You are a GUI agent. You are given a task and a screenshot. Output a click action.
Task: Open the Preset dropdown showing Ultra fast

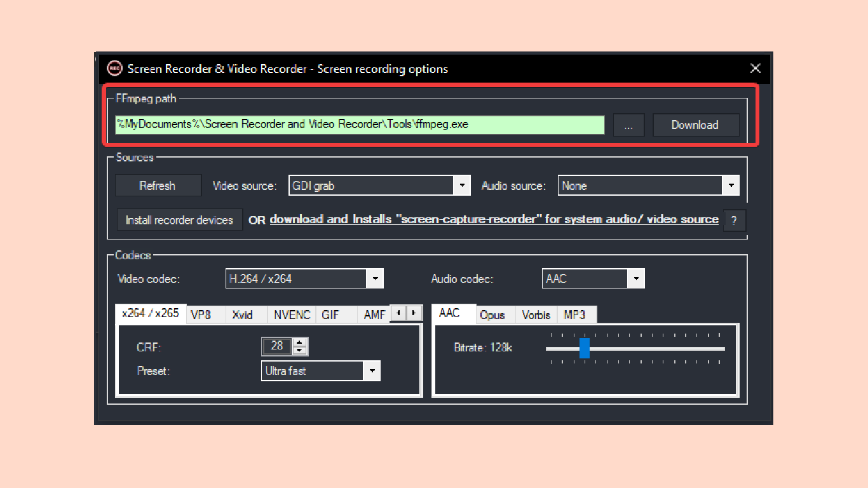coord(321,371)
